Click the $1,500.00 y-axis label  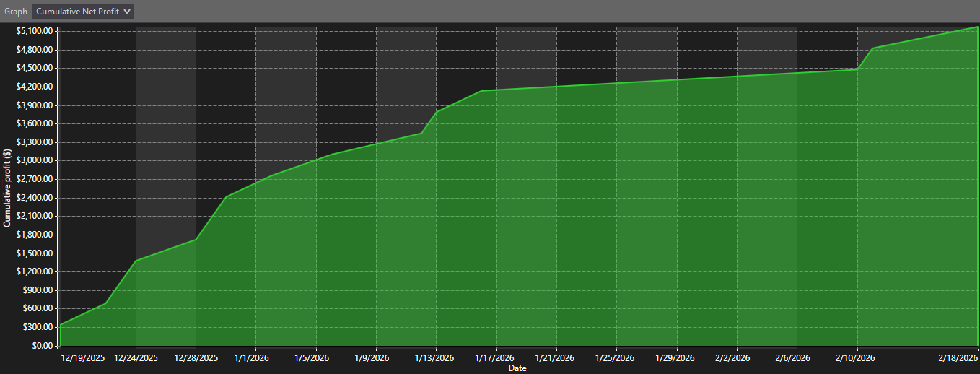tap(35, 253)
